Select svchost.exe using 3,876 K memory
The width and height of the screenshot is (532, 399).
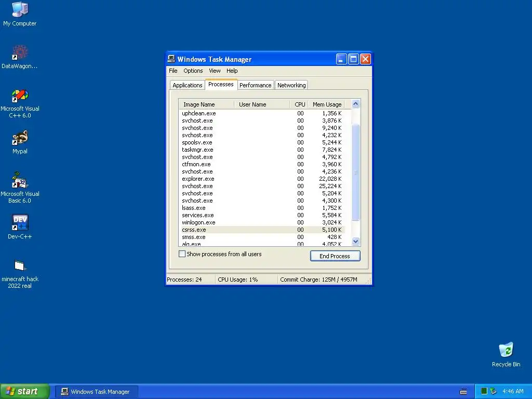[262, 121]
